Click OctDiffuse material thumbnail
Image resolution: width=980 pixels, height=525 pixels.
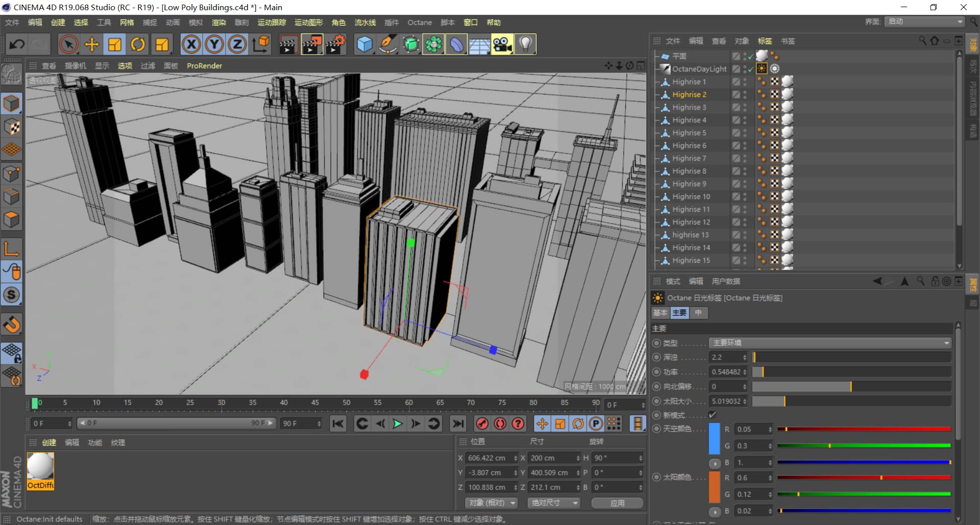40,466
